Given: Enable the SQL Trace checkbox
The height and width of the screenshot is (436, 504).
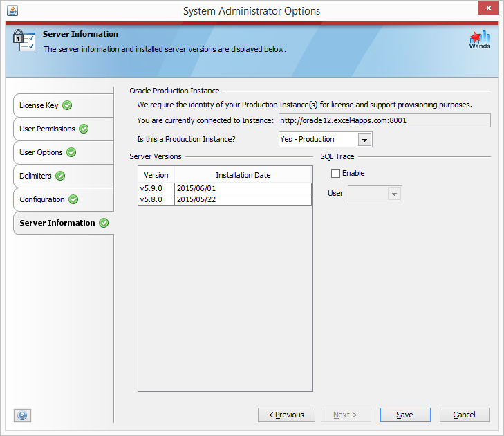Looking at the screenshot, I should click(335, 174).
